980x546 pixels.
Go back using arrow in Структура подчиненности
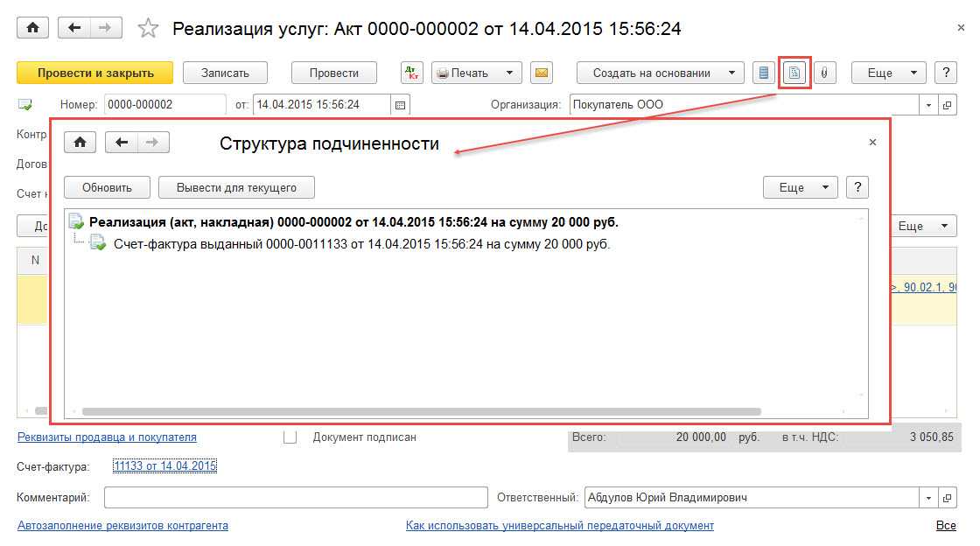click(122, 143)
